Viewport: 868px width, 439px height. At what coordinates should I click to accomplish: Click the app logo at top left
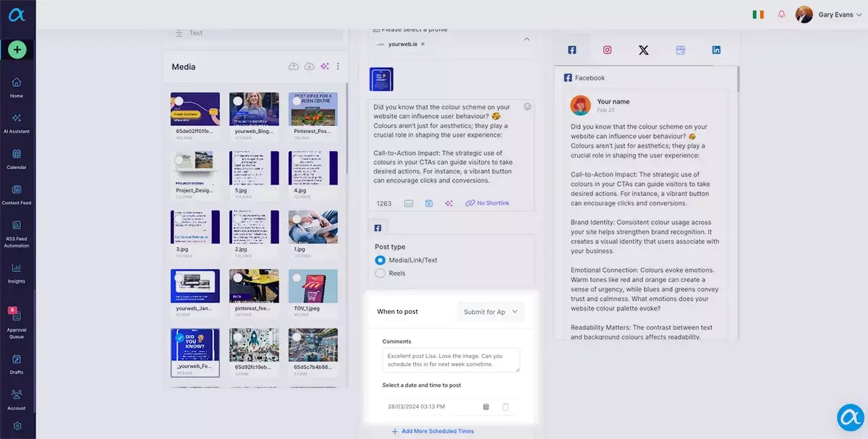coord(17,15)
